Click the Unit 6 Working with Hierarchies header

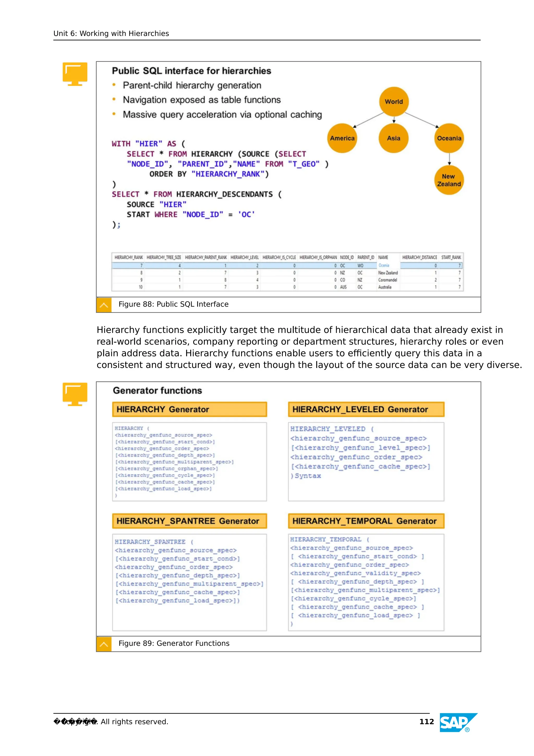pyautogui.click(x=111, y=34)
